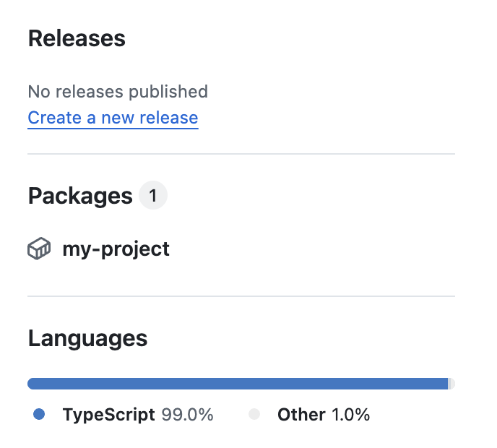This screenshot has height=448, width=497.
Task: Select the Other language label
Action: coord(301,414)
